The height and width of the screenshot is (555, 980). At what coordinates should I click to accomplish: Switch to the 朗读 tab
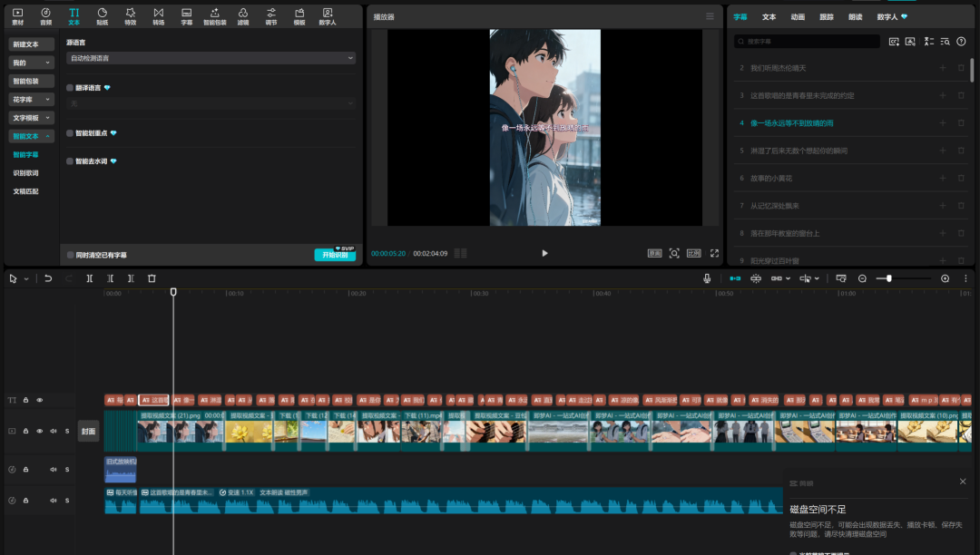click(855, 17)
